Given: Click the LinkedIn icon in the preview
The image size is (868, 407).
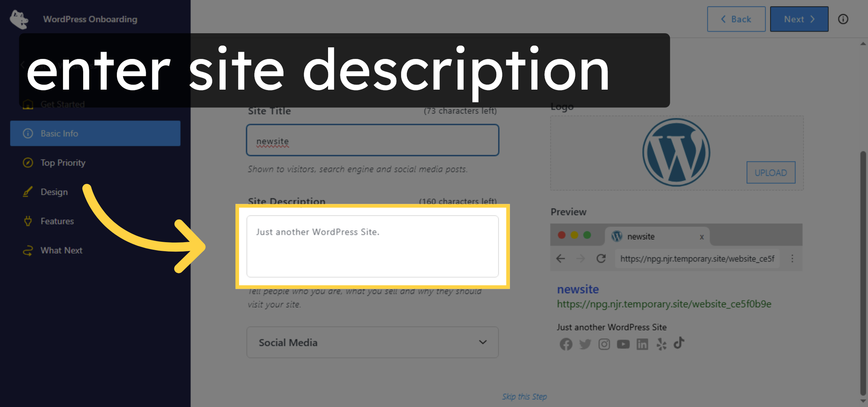Looking at the screenshot, I should click(642, 344).
